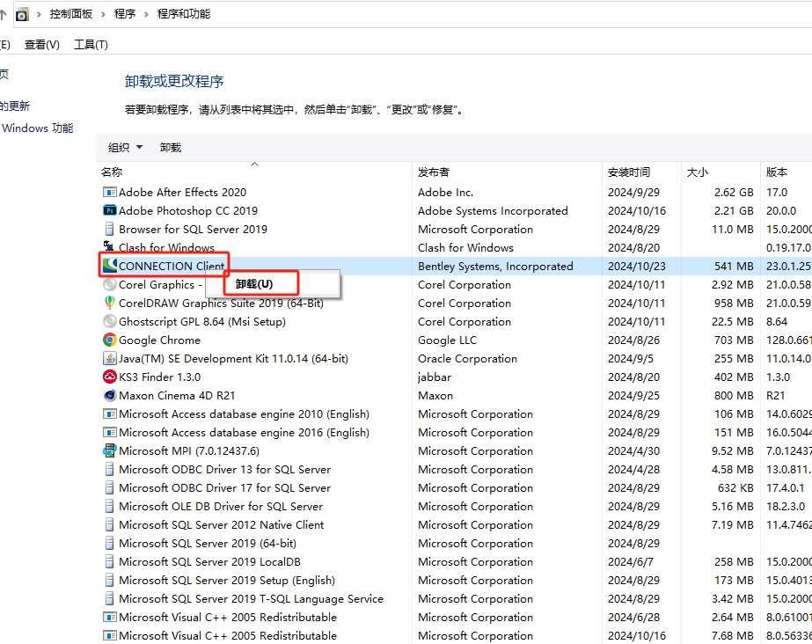
Task: Go to 控制面板 in the breadcrumb
Action: click(71, 14)
